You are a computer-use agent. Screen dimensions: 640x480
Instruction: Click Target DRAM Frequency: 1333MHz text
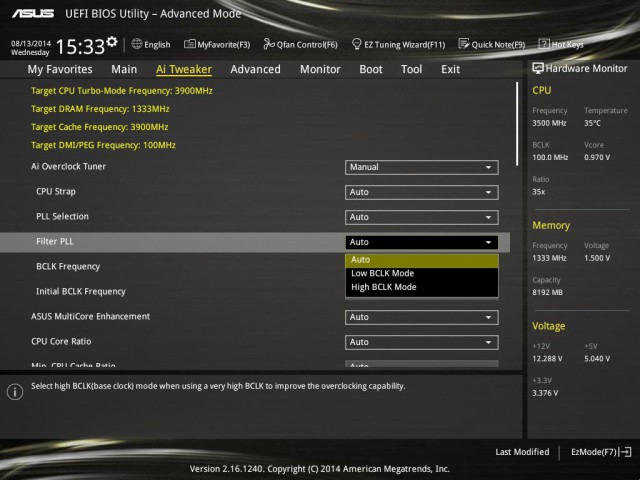100,109
